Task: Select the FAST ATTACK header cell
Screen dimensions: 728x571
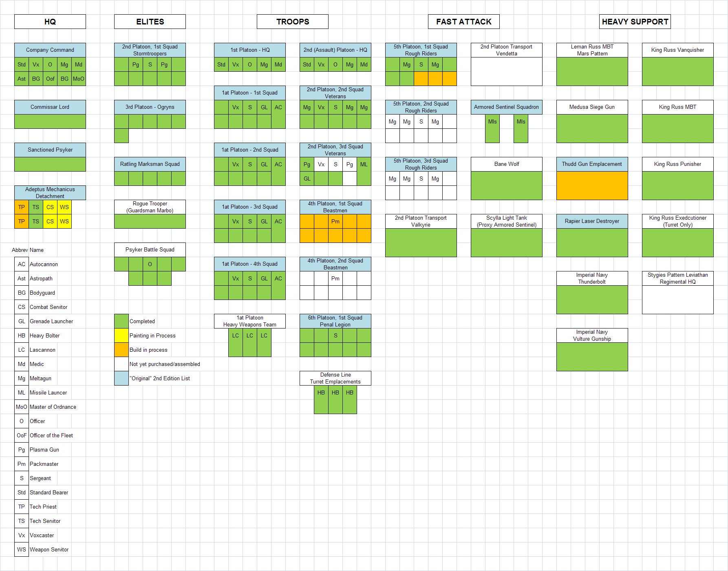Action: pos(464,22)
